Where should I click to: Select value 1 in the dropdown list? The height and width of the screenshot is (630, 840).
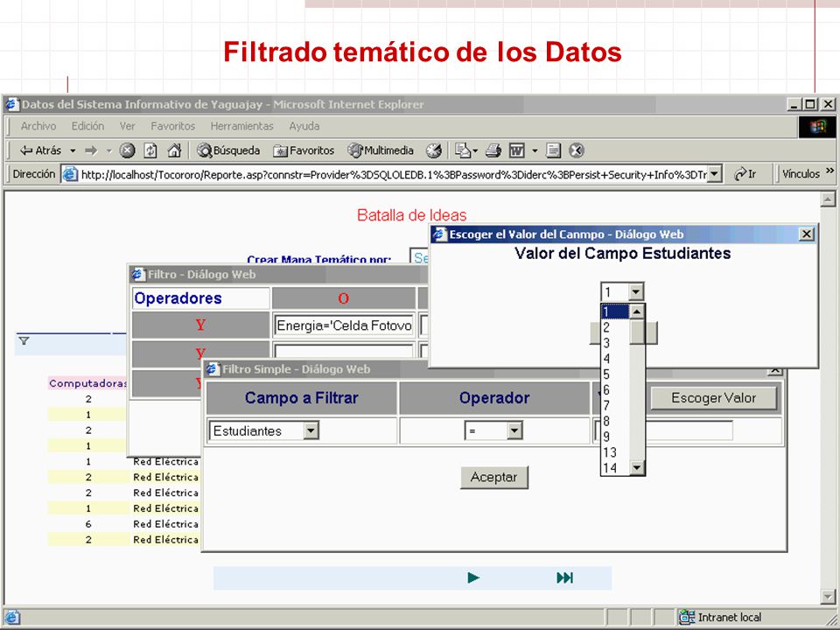pos(614,311)
